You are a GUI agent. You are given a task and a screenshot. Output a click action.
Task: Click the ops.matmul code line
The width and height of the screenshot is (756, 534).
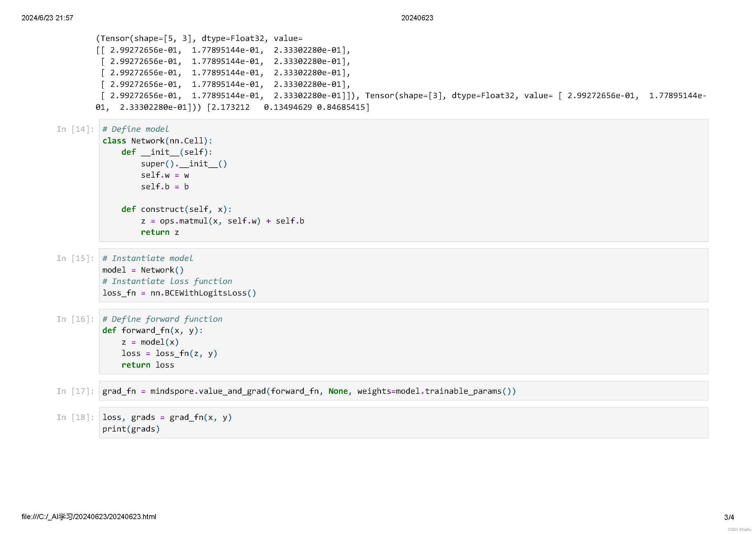click(223, 221)
